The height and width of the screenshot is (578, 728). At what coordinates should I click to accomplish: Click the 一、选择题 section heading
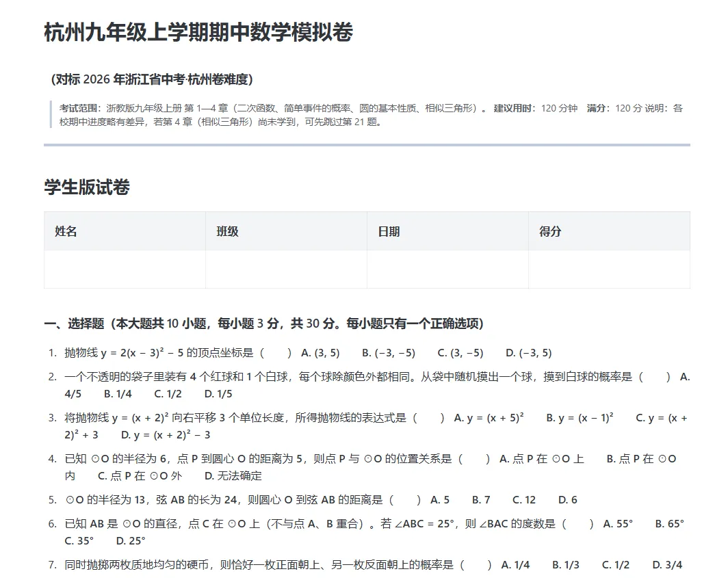[263, 324]
